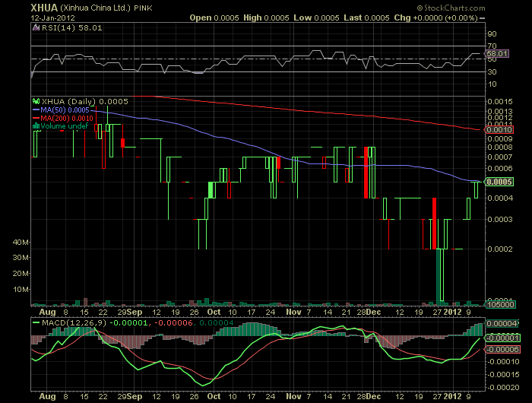Open the StockCharts.com link
The width and height of the screenshot is (532, 403).
(454, 8)
